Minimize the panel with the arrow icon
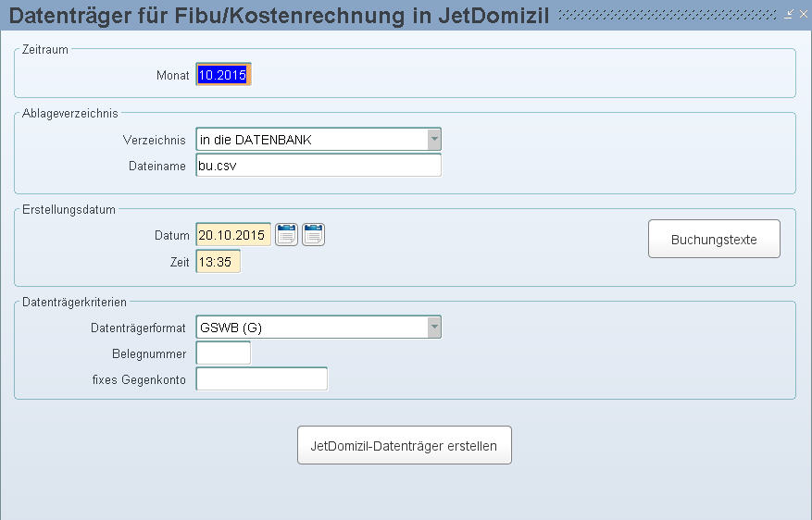Image resolution: width=812 pixels, height=520 pixels. coord(789,14)
